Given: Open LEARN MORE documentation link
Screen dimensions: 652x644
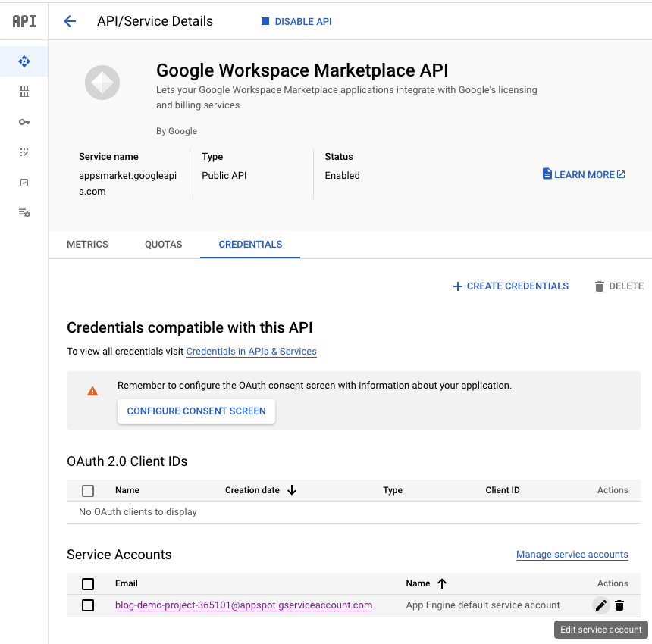Looking at the screenshot, I should coord(584,174).
